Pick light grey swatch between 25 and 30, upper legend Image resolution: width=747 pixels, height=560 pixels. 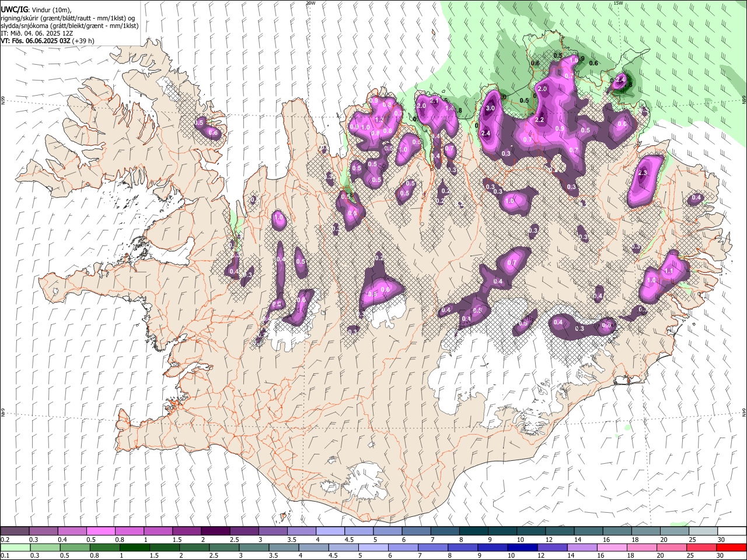(703, 531)
